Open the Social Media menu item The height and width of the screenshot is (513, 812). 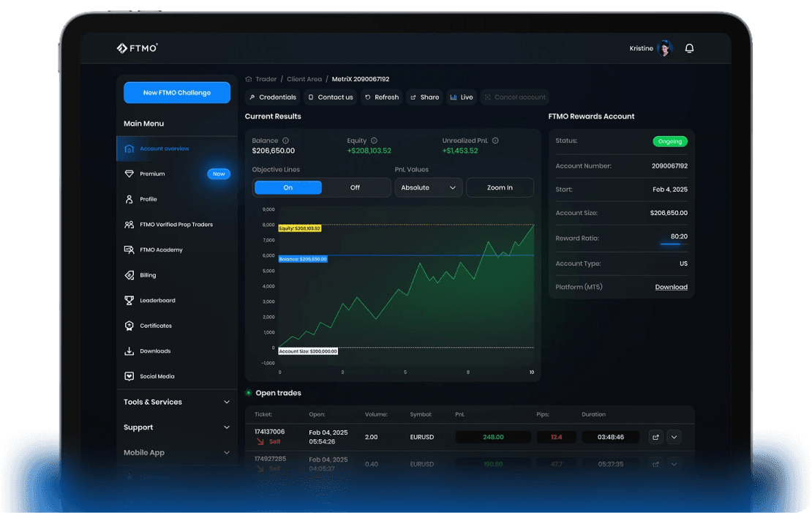point(176,376)
